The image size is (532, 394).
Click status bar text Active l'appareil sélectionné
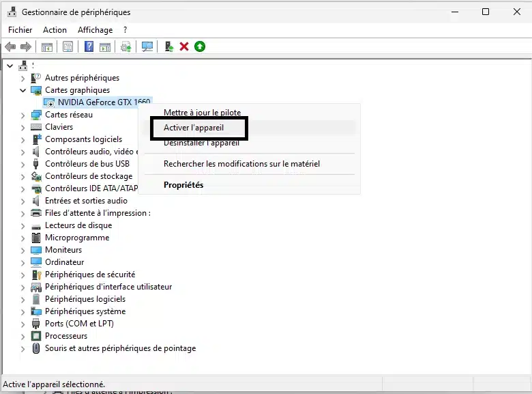(54, 384)
